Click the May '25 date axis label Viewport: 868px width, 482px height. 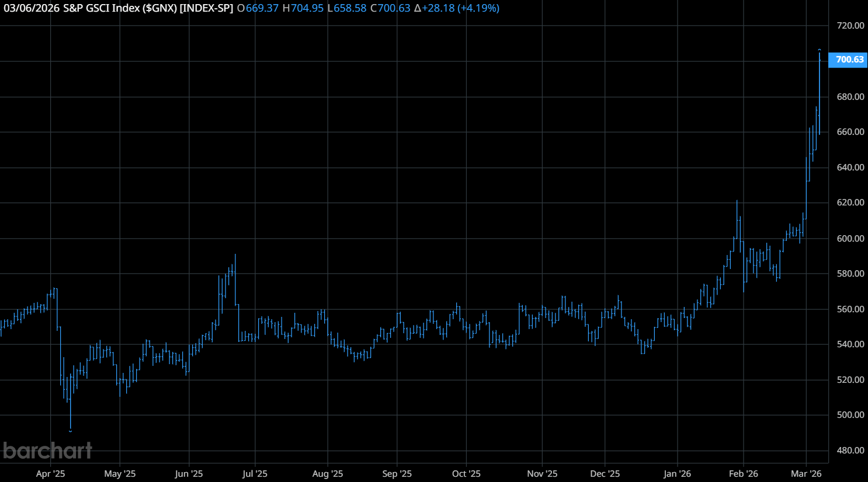pos(120,474)
